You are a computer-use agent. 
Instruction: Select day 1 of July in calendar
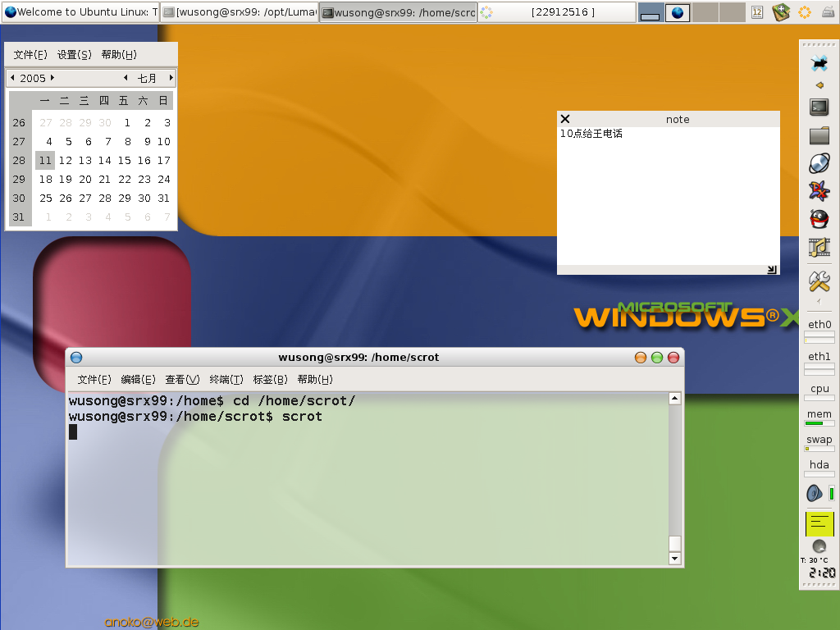[x=127, y=123]
